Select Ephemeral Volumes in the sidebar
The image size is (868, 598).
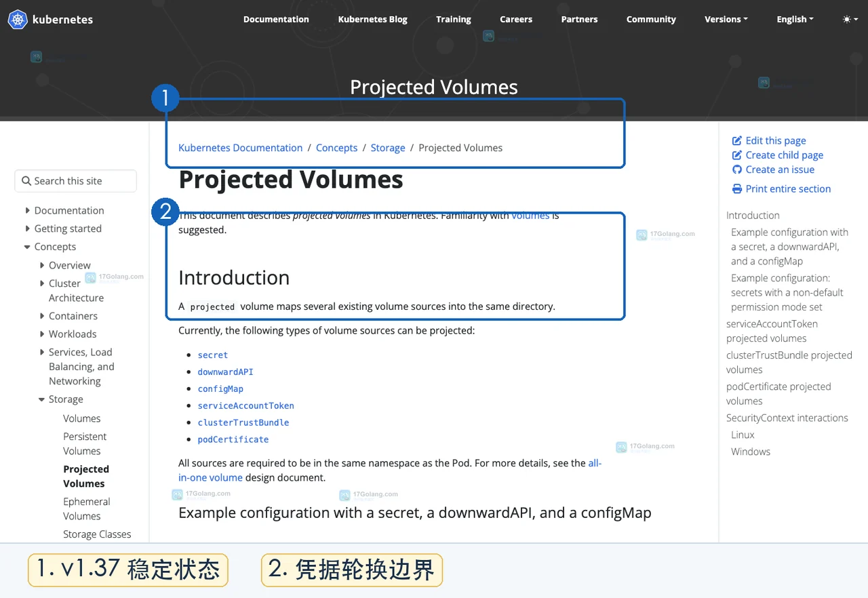point(86,509)
